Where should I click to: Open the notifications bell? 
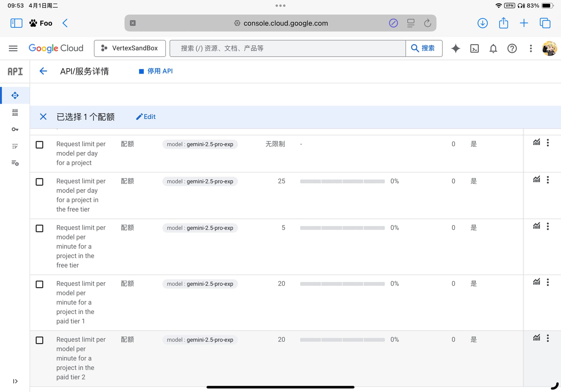pyautogui.click(x=493, y=48)
